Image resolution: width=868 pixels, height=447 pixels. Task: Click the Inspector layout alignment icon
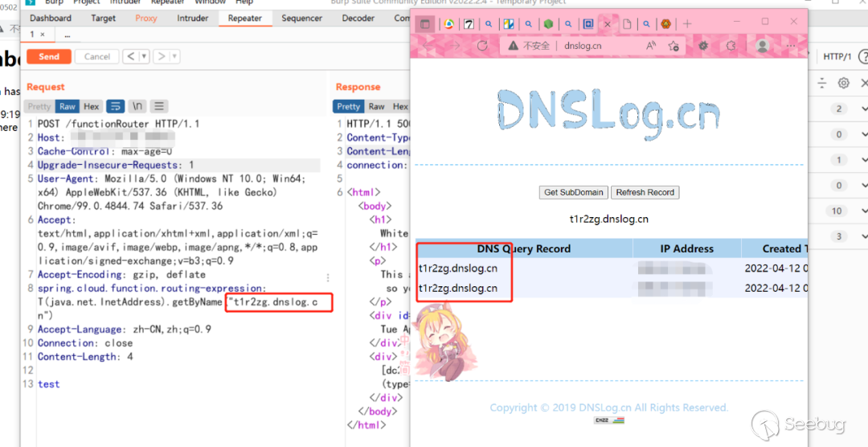click(x=822, y=83)
